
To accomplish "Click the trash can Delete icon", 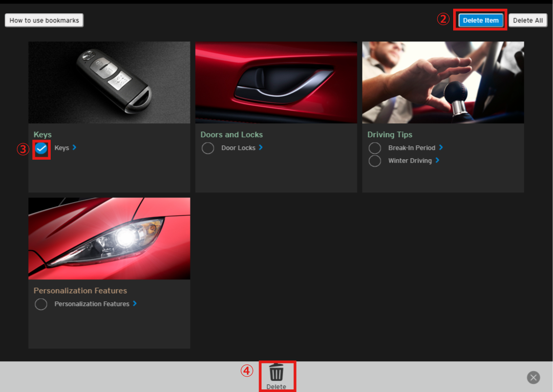I will 276,373.
